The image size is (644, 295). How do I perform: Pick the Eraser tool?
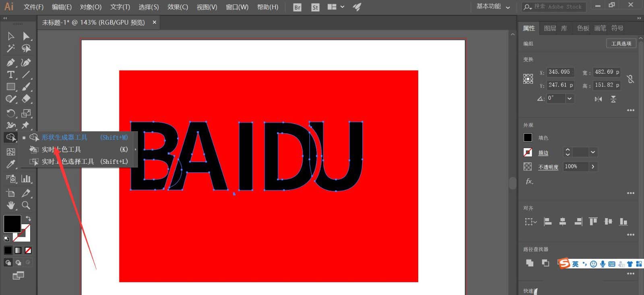point(26,99)
